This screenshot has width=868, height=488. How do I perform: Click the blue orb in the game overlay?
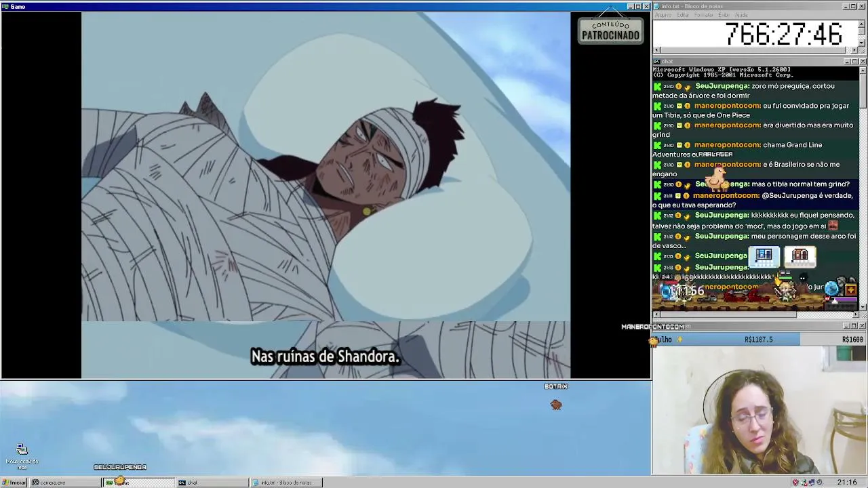[x=832, y=289]
